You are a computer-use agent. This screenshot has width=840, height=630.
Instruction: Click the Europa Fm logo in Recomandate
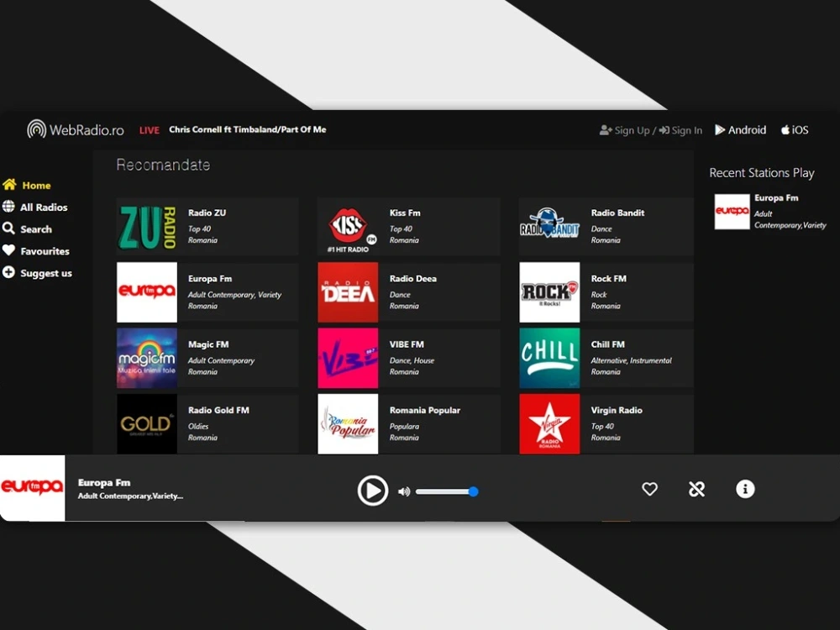click(x=147, y=292)
